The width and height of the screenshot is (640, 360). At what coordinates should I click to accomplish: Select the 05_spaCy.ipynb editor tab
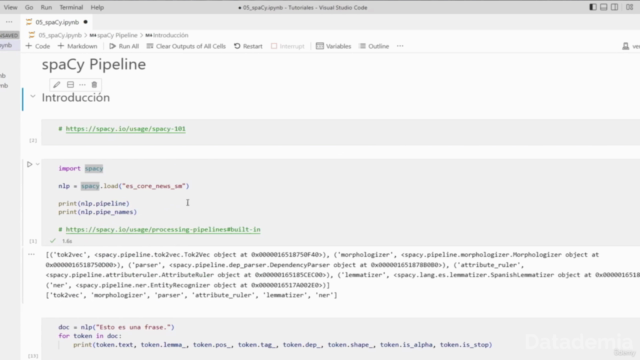(x=57, y=22)
